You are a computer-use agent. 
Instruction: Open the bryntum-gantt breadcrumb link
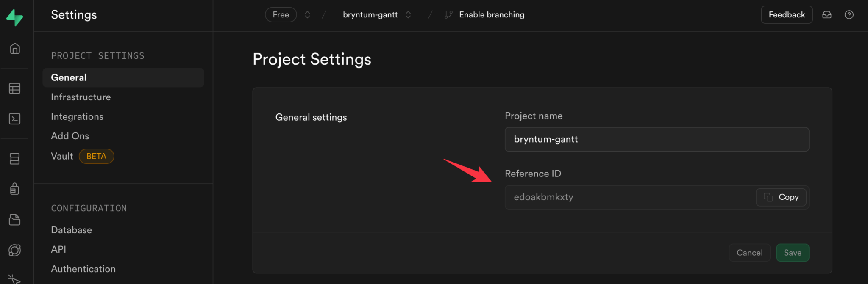pyautogui.click(x=370, y=15)
